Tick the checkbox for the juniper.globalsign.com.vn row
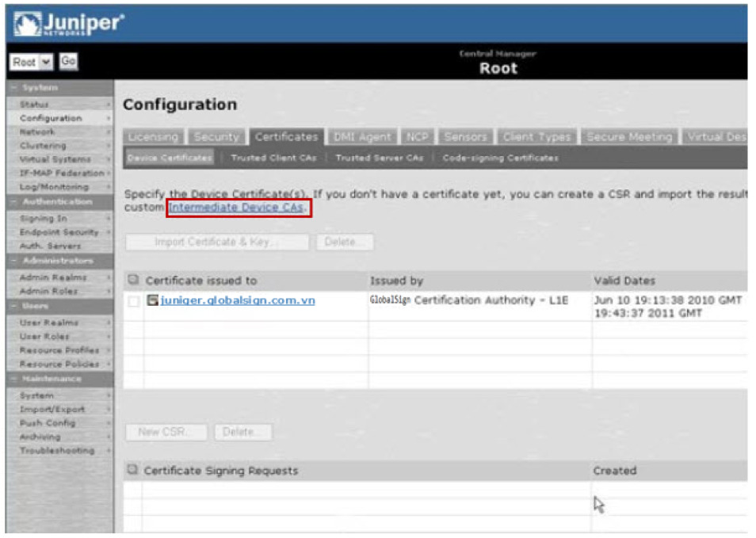 click(x=134, y=301)
